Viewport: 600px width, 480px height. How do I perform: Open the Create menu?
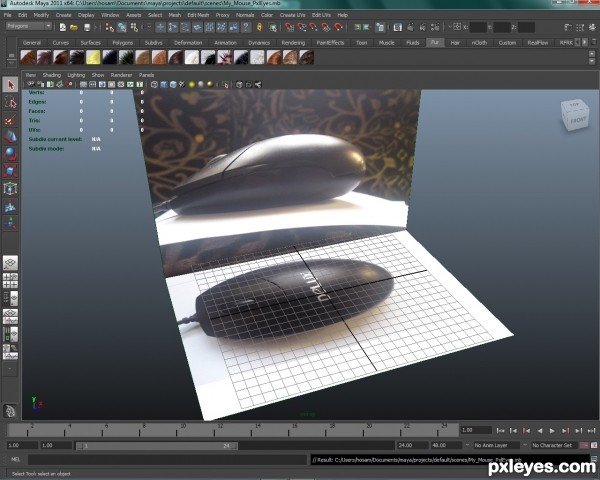coord(64,15)
